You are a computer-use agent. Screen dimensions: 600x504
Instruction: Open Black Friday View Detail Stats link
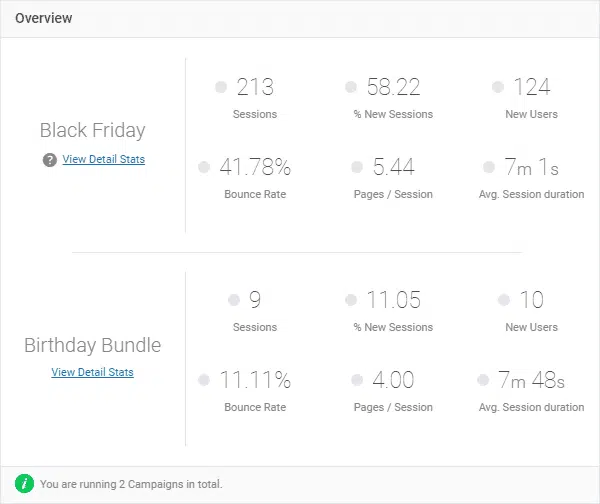point(104,159)
